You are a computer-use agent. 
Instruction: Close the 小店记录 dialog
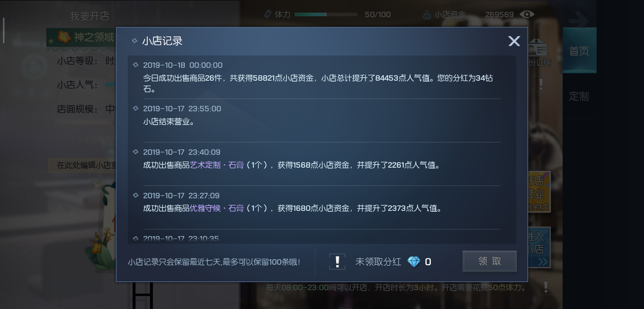point(514,41)
